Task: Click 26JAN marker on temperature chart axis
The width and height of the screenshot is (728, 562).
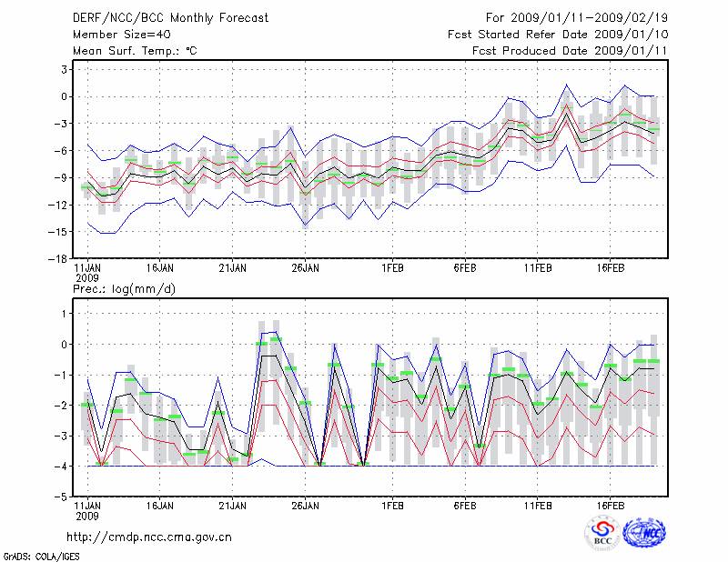Action: coord(305,268)
